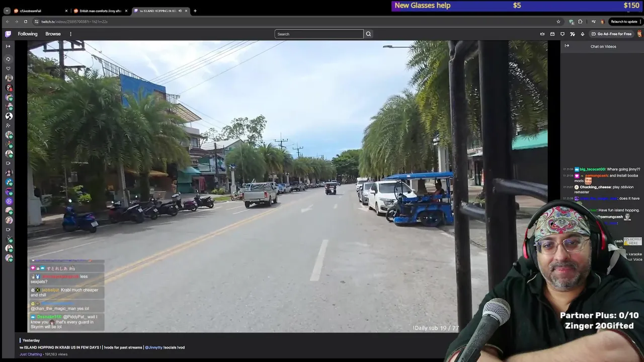Open the tab search dropdown chevron
The image size is (644, 362).
pos(7,11)
